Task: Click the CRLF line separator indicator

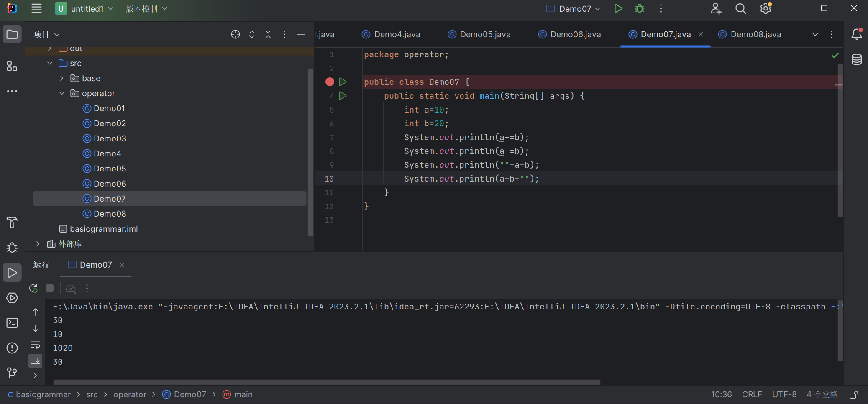Action: [x=752, y=394]
